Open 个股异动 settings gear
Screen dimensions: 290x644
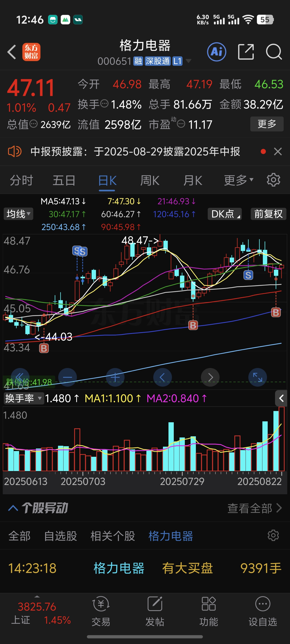(273, 535)
